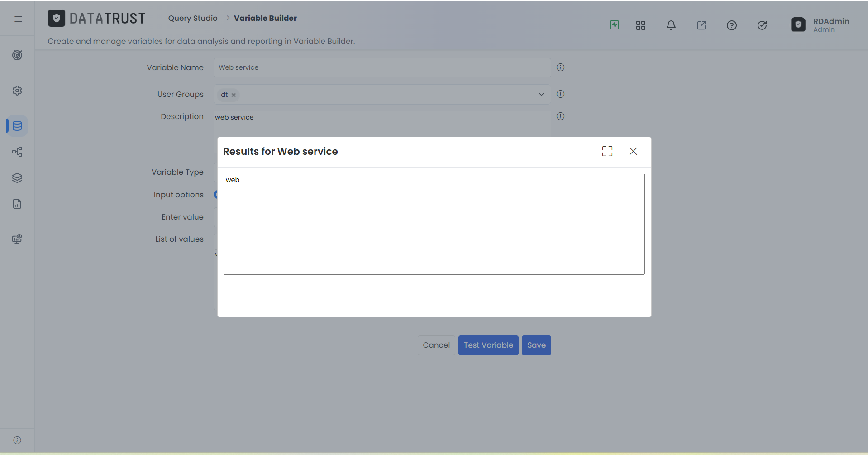Select the database icon in the sidebar
Image resolution: width=868 pixels, height=455 pixels.
coord(17,126)
